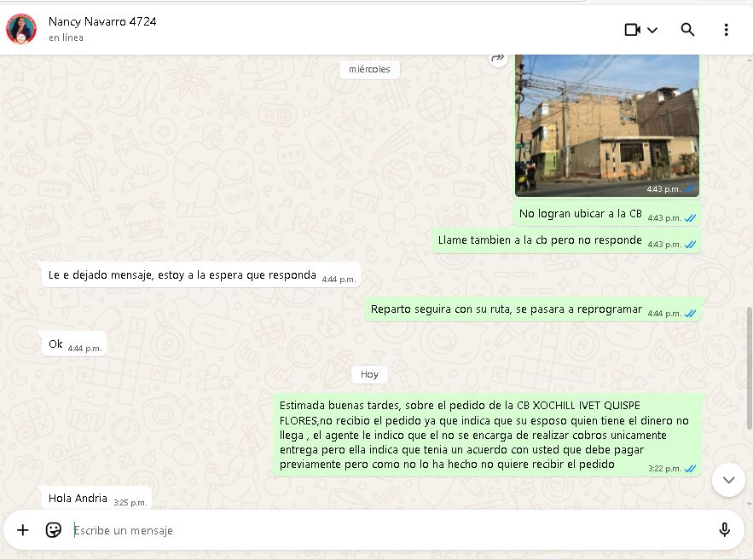The image size is (753, 560).
Task: Click the contact name Nancy Navarro 4724
Action: (102, 21)
